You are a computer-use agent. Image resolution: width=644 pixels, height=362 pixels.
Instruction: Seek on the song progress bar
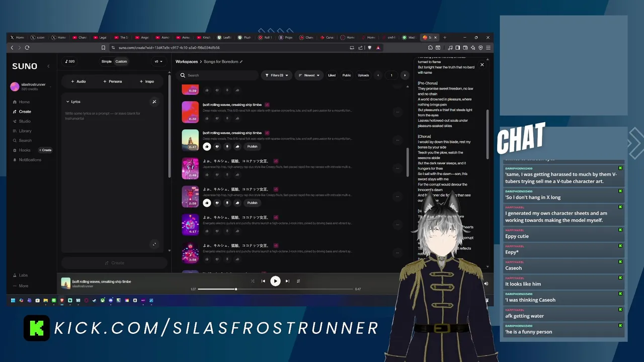point(275,289)
